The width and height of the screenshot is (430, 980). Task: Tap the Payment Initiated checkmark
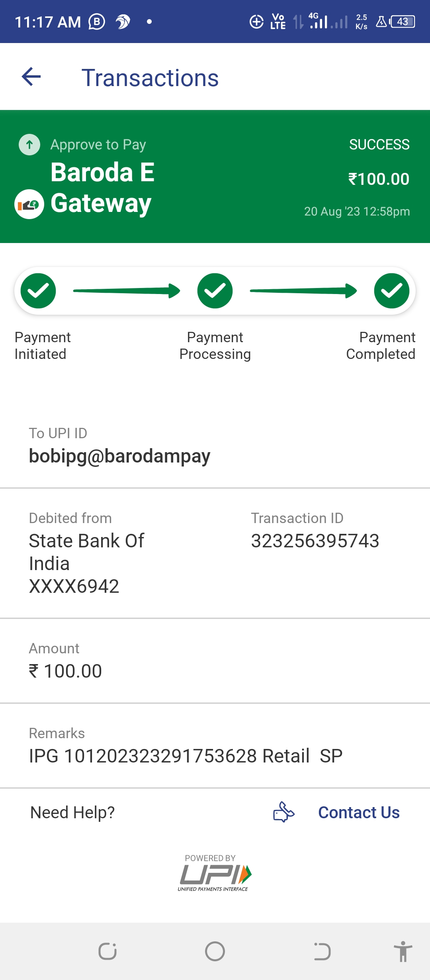point(38,291)
